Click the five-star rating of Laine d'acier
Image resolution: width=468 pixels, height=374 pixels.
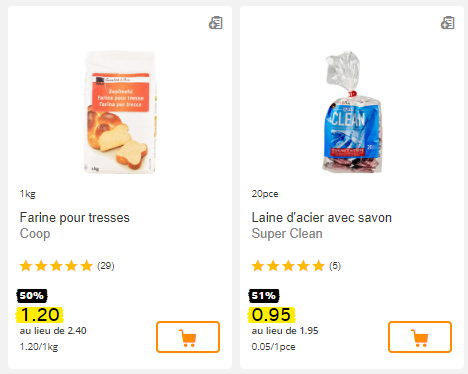point(288,266)
